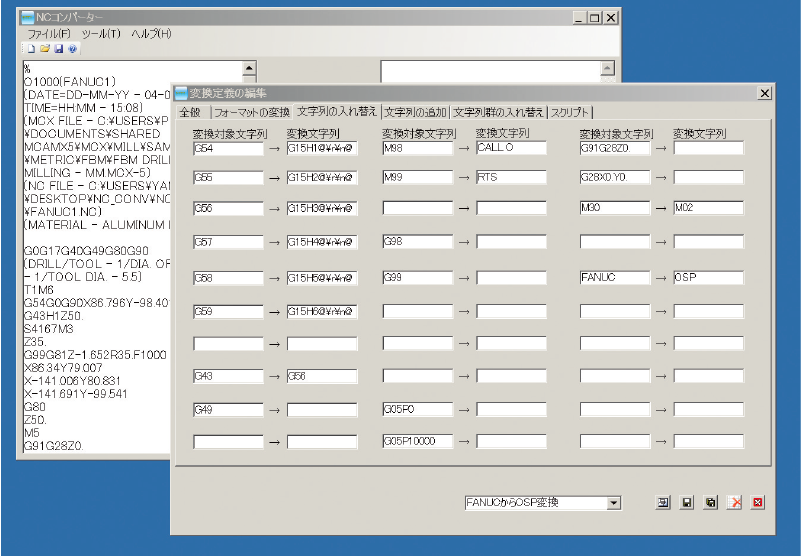Switch to the 全般 tab
The image size is (801, 556).
(x=190, y=112)
